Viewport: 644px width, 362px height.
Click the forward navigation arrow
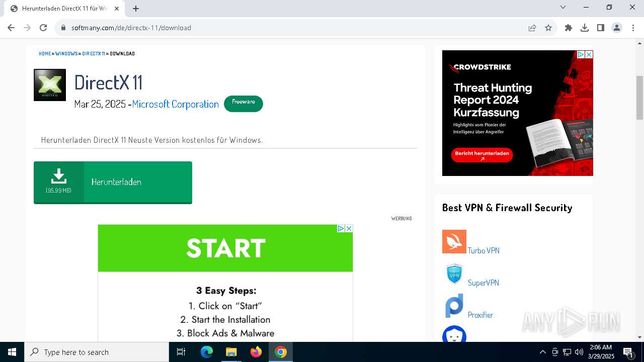click(27, 28)
